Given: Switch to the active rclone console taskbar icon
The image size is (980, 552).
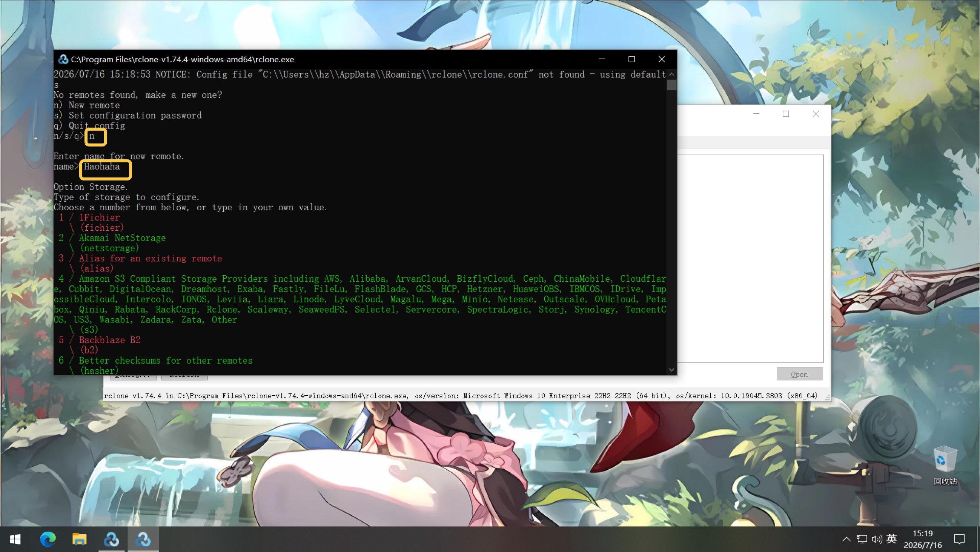Looking at the screenshot, I should tap(143, 539).
